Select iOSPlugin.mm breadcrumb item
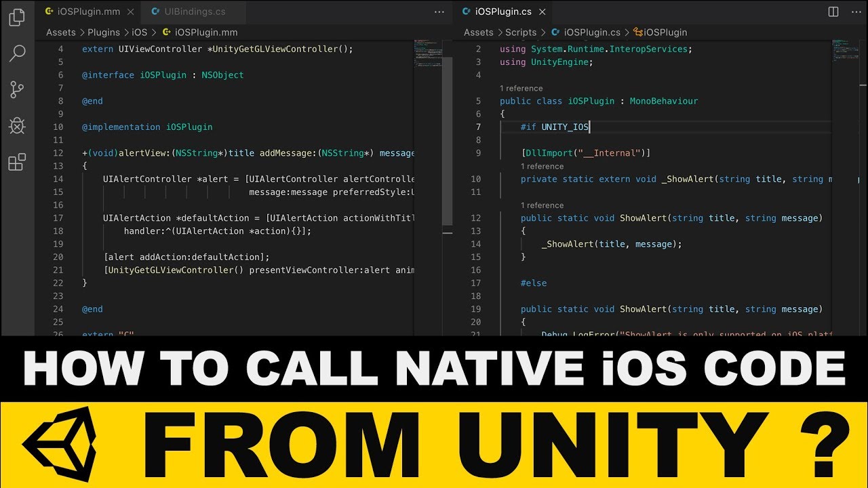868x488 pixels. tap(201, 33)
